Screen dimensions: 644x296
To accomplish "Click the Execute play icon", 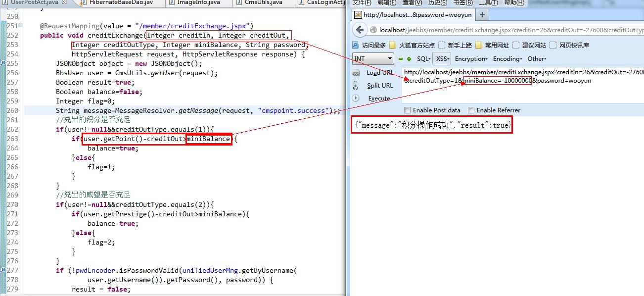I will pyautogui.click(x=356, y=98).
